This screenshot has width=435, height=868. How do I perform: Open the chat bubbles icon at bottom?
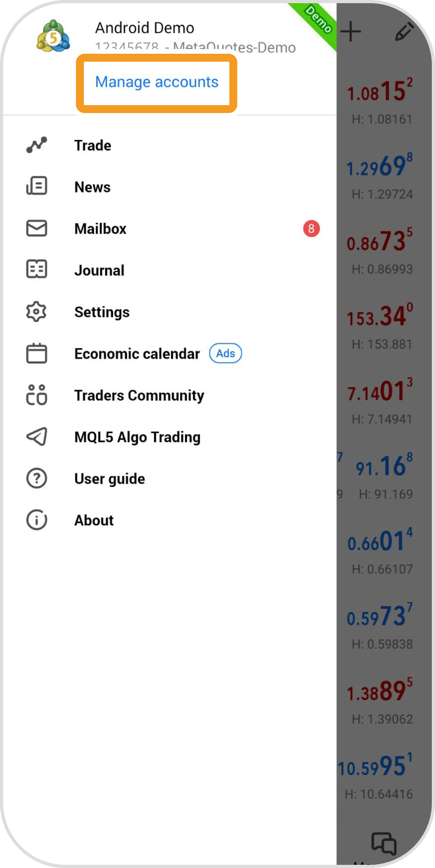(383, 843)
